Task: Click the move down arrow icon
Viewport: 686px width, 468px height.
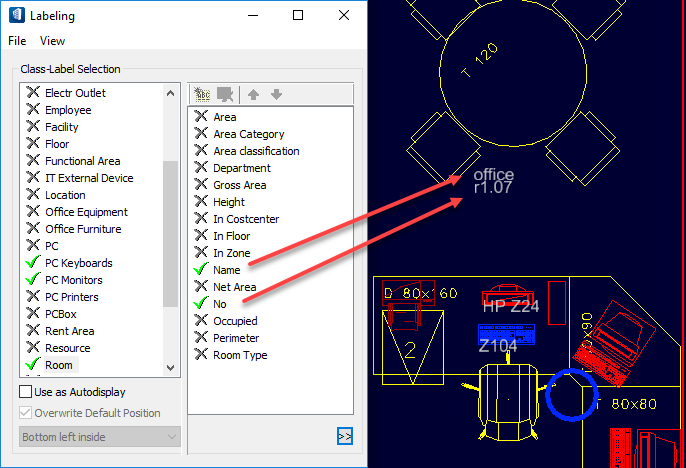Action: pos(276,94)
